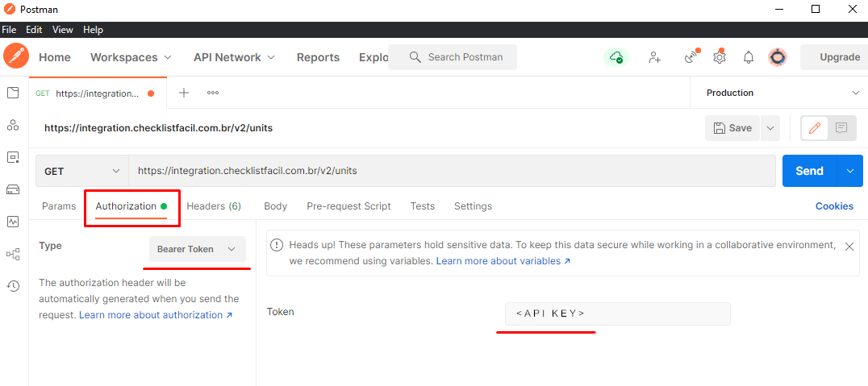Click the Token input field
This screenshot has width=868, height=386.
pos(617,313)
